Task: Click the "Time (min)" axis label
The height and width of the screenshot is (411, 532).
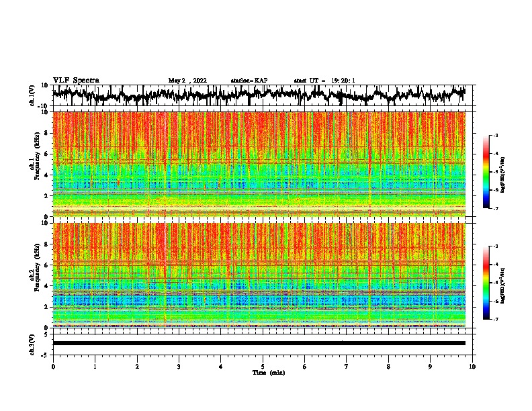Action: [x=269, y=373]
